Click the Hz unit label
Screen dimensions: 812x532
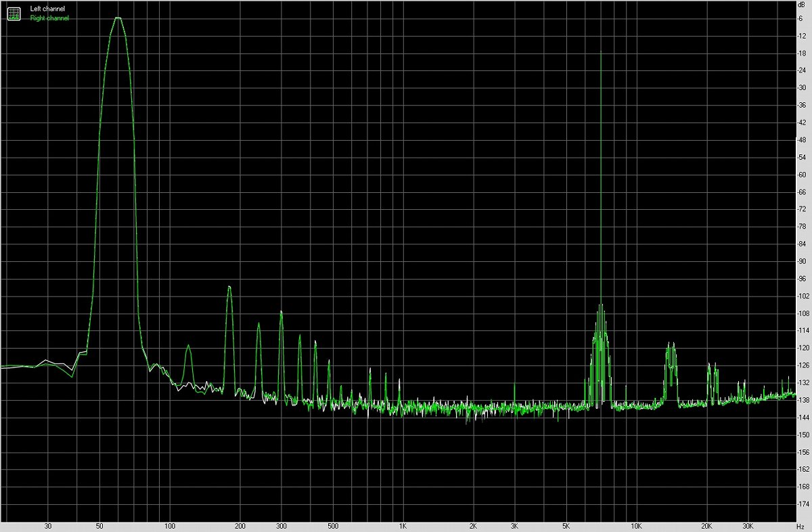[801, 526]
